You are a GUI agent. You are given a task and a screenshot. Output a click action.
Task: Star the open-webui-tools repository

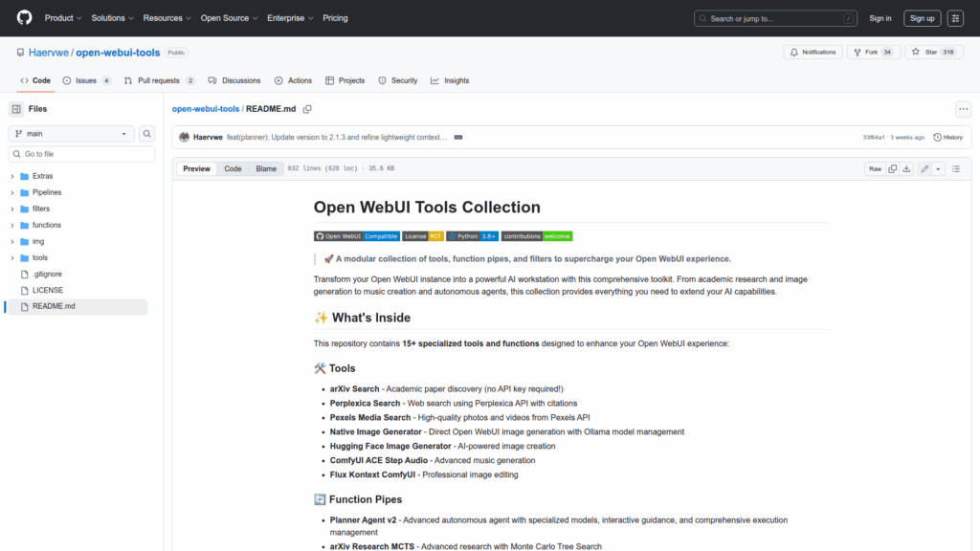[924, 52]
